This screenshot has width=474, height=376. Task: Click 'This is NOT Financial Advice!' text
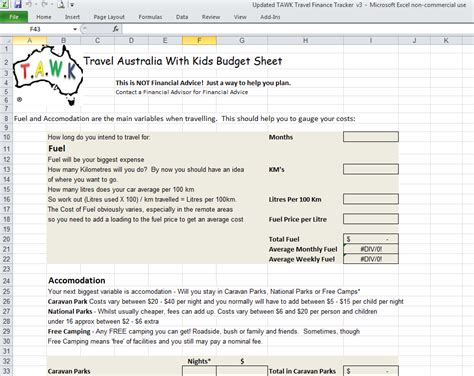click(159, 83)
